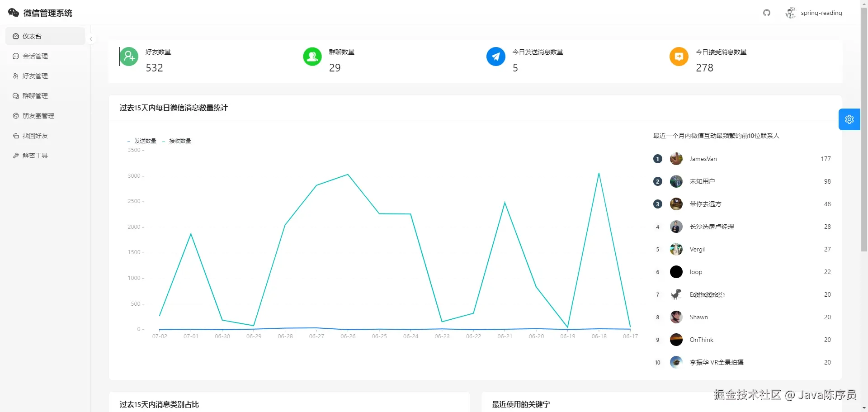The width and height of the screenshot is (868, 412).
Task: Click the spring-reading username text
Action: pos(821,13)
